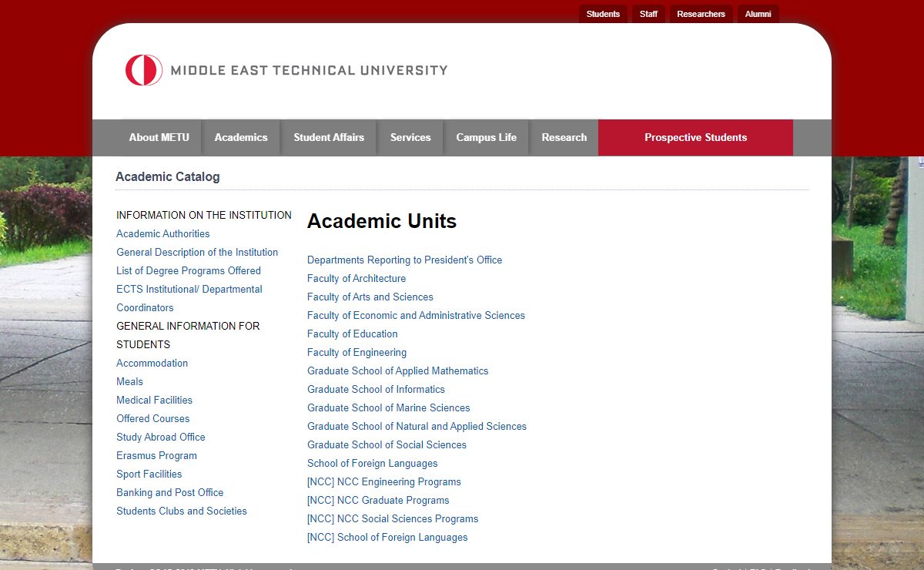The height and width of the screenshot is (570, 924).
Task: Open Faculty of Architecture link
Action: tap(357, 278)
